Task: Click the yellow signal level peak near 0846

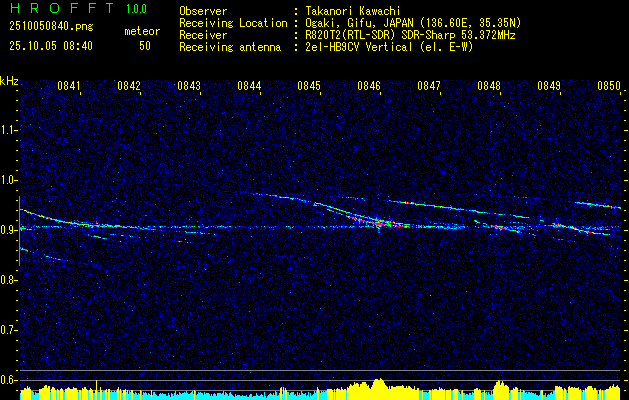Action: click(378, 384)
